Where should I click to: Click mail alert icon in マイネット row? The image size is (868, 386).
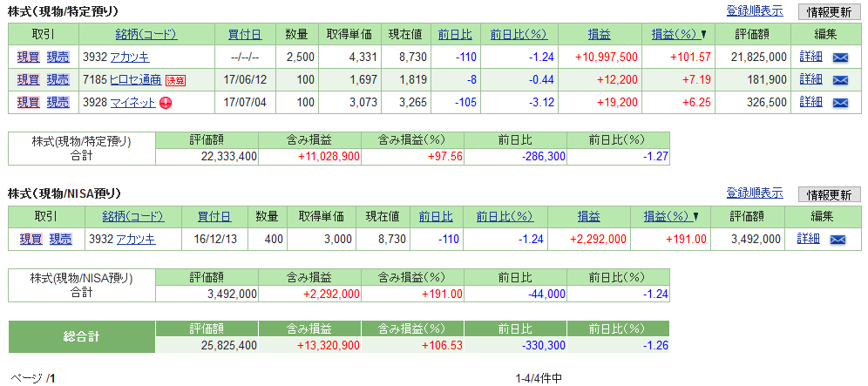(840, 103)
